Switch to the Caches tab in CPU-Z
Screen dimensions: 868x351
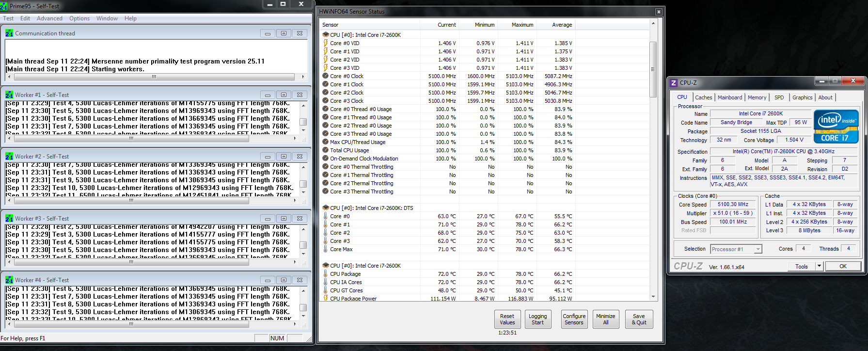704,97
